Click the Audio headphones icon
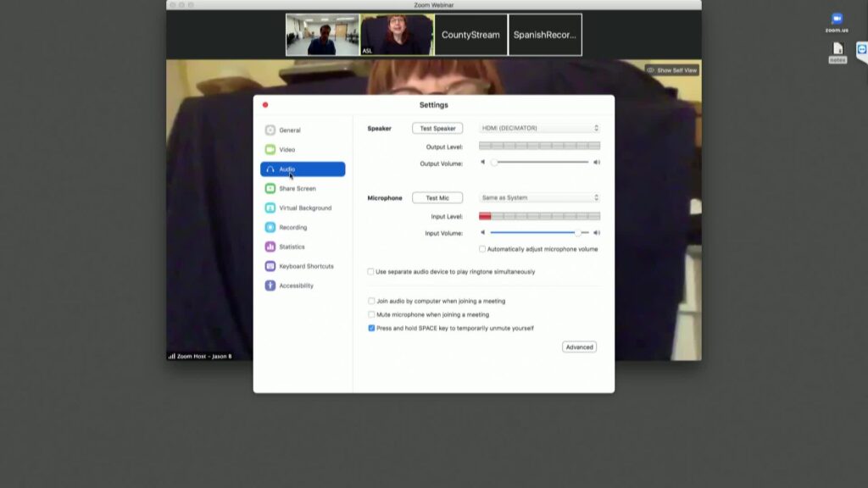 270,169
